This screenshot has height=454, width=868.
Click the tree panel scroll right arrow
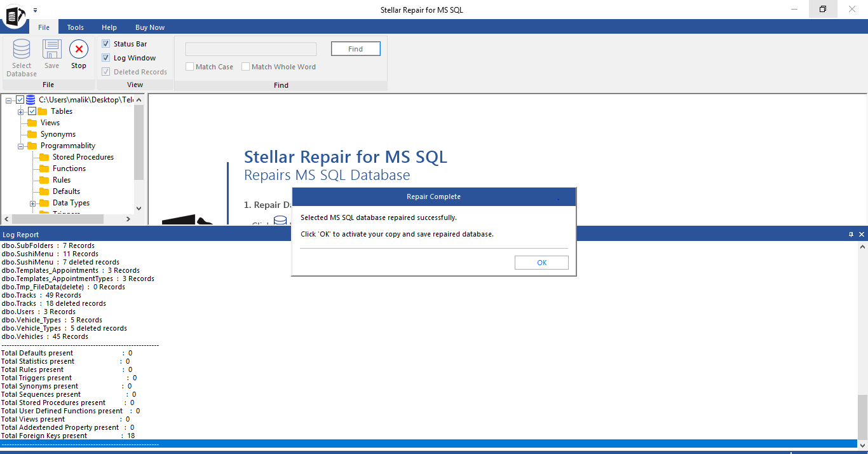128,219
